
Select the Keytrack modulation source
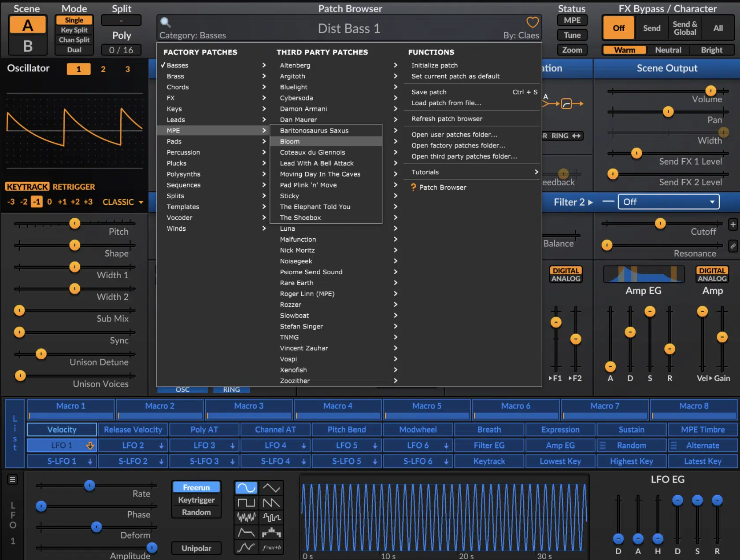click(489, 461)
